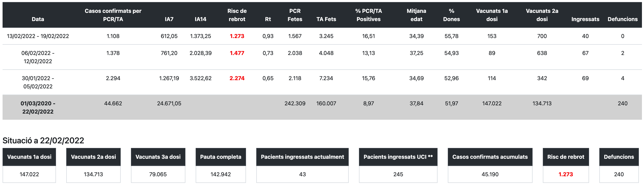Image resolution: width=644 pixels, height=186 pixels.
Task: Click the red 1.477 rebrot risk value
Action: tap(237, 53)
